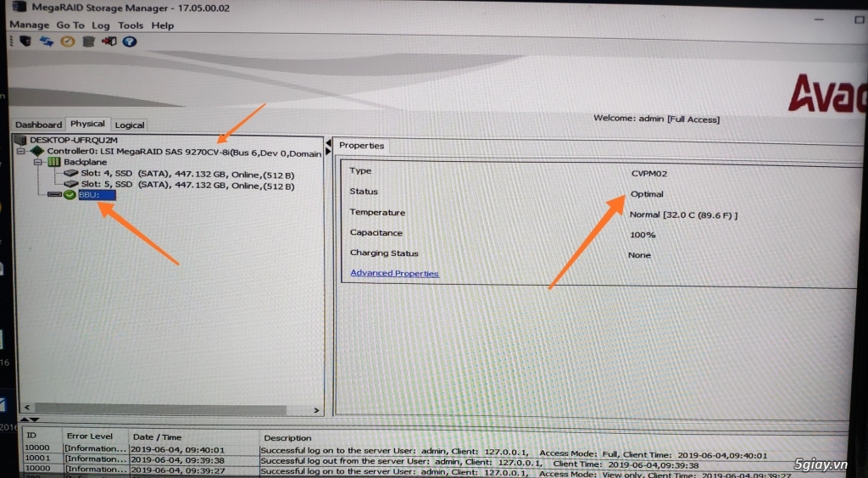Open the Manage menu

(x=30, y=25)
